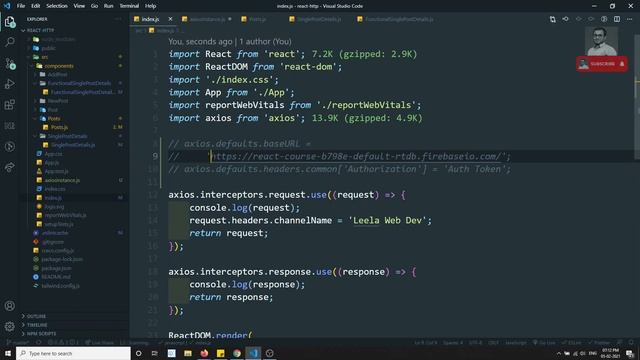Open the notifications bell in status bar

point(631,343)
